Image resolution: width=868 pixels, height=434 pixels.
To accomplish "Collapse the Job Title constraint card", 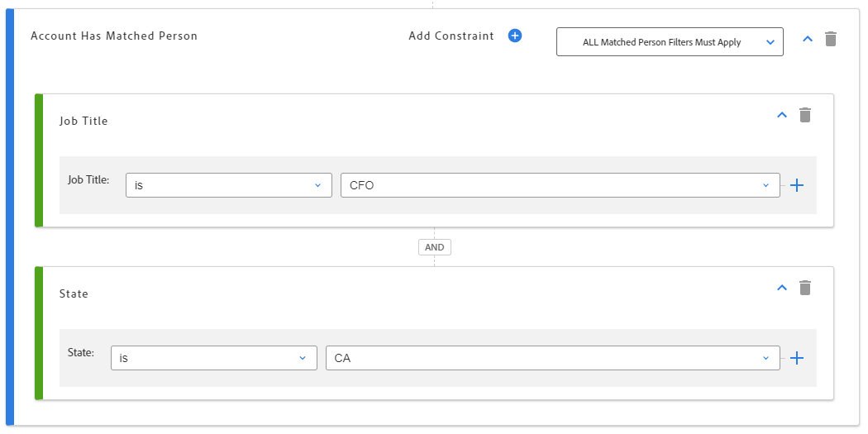I will (782, 115).
